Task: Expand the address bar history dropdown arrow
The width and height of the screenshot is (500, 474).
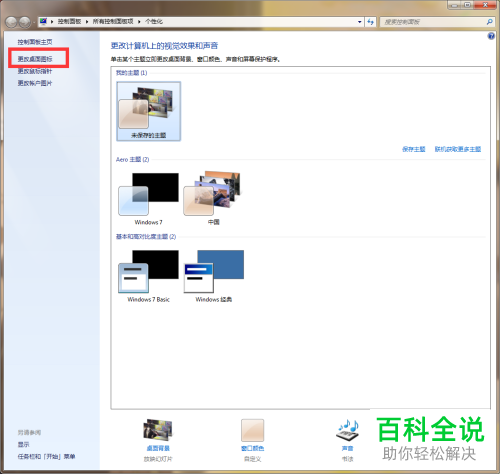Action: point(359,22)
